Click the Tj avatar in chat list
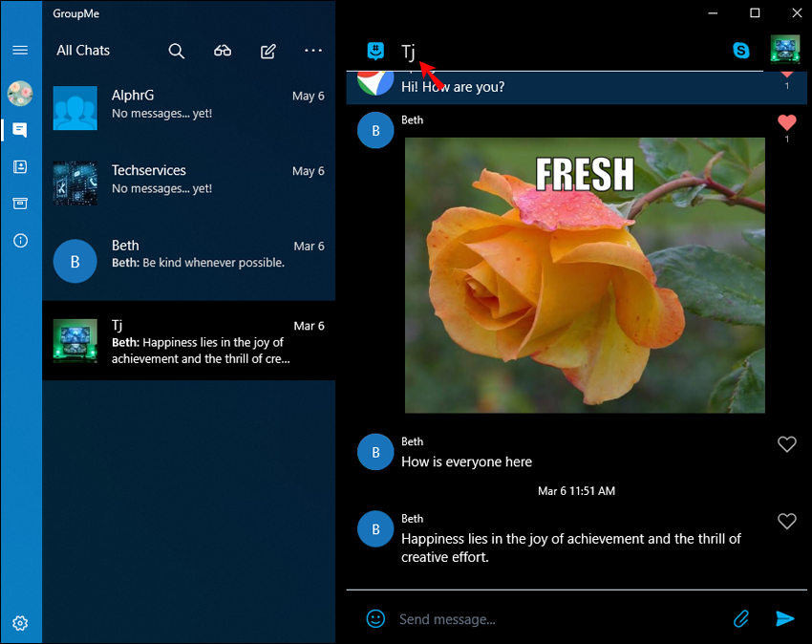The width and height of the screenshot is (812, 644). pyautogui.click(x=75, y=340)
